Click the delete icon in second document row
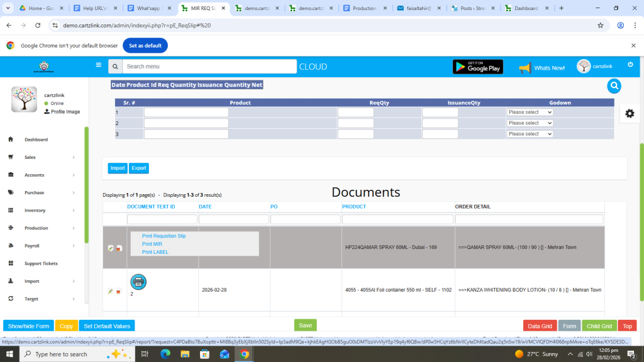644x362 pixels. 118,291
